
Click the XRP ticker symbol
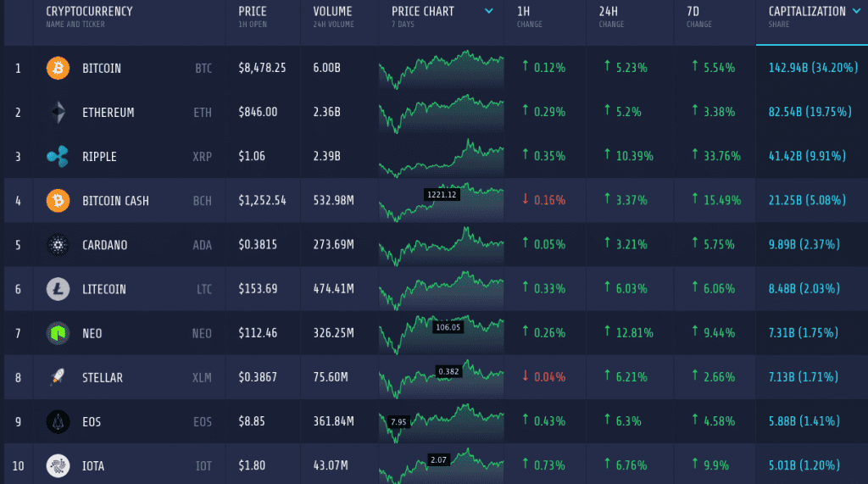coord(202,157)
